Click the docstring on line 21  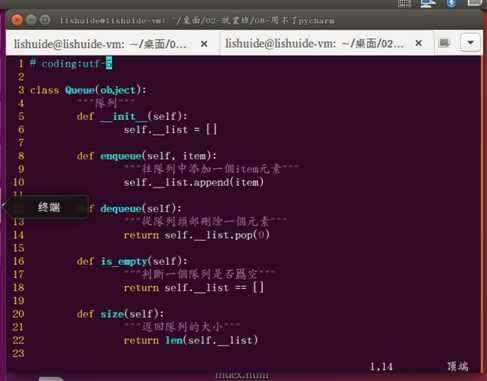182,327
